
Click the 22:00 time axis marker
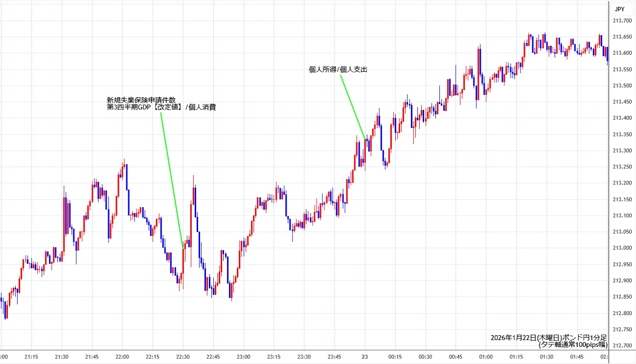(122, 357)
